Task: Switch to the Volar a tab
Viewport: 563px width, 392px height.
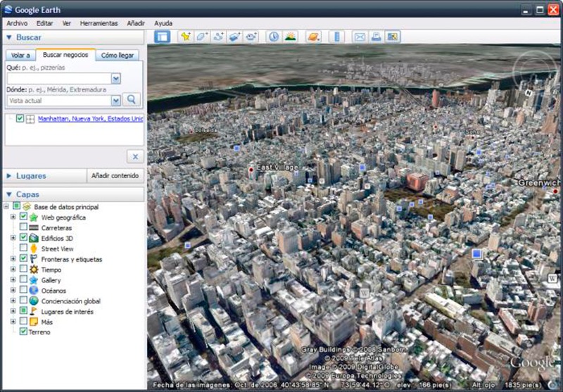Action: pyautogui.click(x=20, y=56)
